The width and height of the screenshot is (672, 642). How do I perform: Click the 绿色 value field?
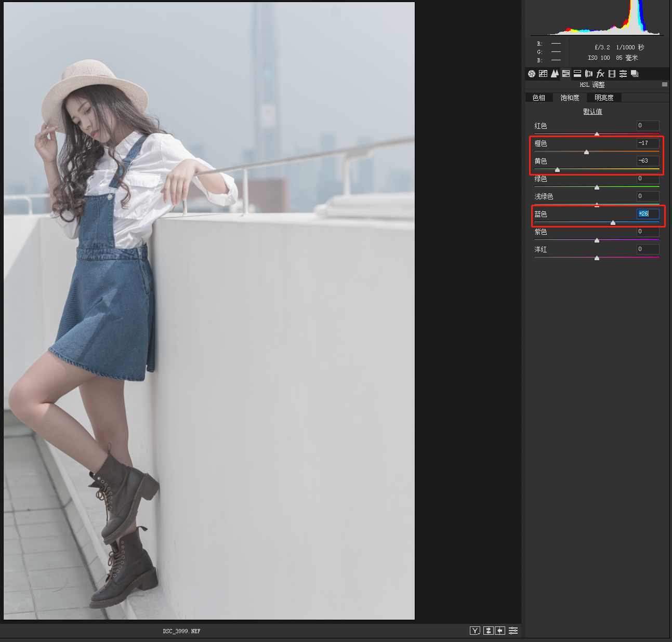pyautogui.click(x=648, y=178)
